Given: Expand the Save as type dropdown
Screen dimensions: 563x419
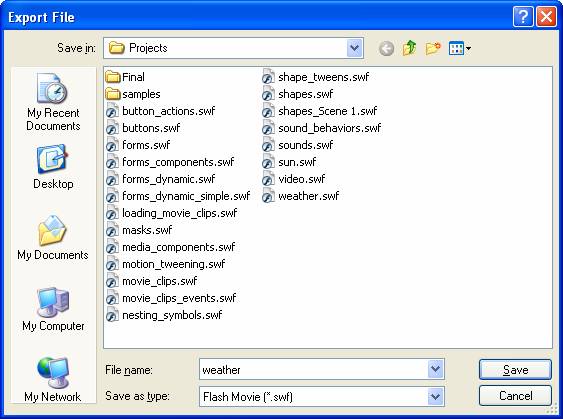Looking at the screenshot, I should 436,397.
